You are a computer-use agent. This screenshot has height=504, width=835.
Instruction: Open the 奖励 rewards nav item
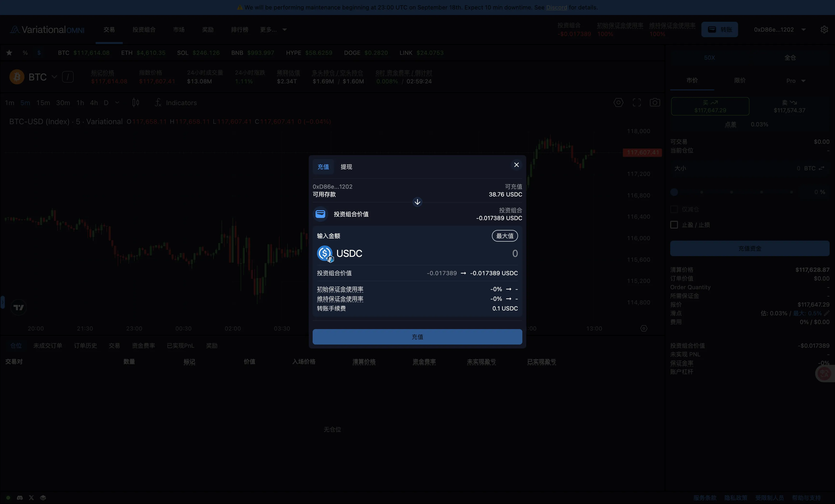click(208, 29)
